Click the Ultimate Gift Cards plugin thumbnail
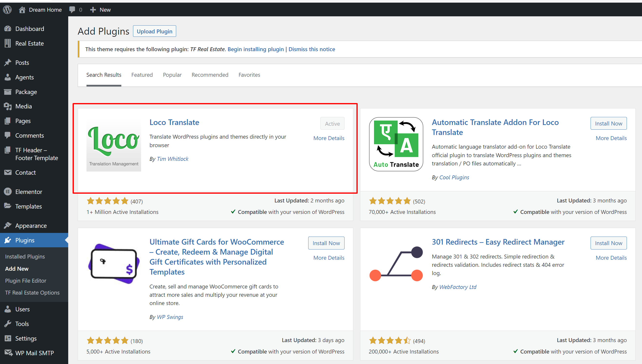642x364 pixels. [x=114, y=264]
